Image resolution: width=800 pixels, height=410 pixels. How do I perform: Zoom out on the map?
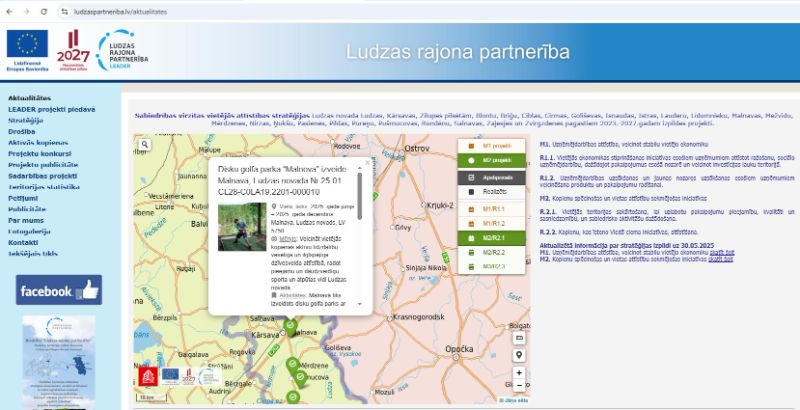tap(519, 385)
